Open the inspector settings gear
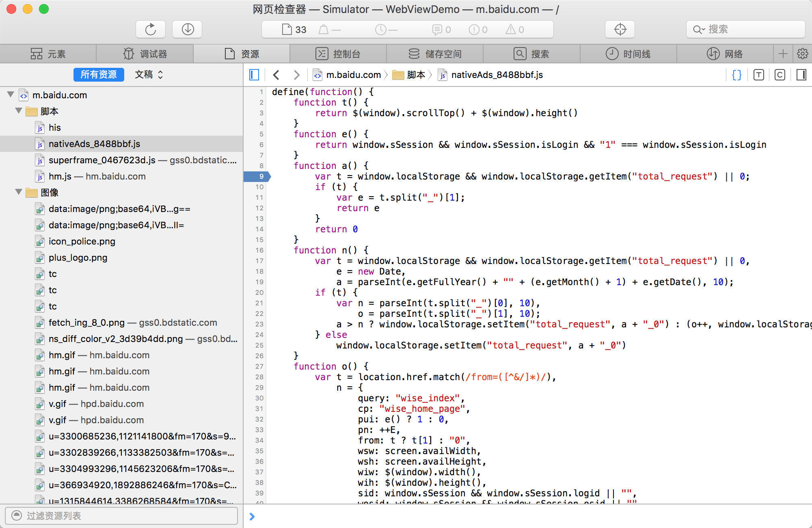This screenshot has width=812, height=528. pos(802,54)
